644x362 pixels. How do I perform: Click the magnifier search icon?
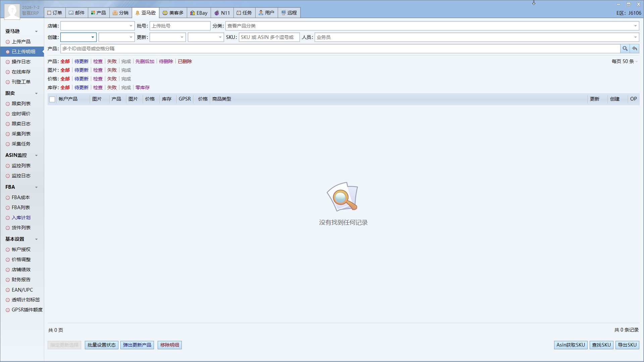pos(625,49)
